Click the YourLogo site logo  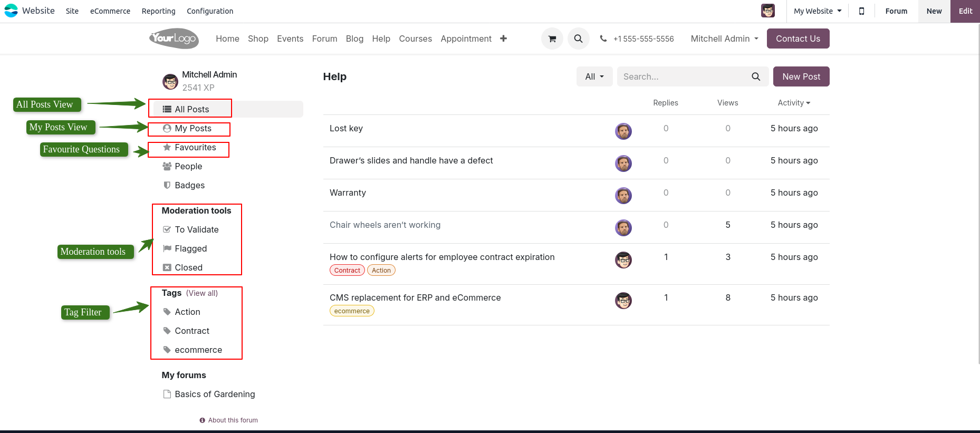point(174,39)
